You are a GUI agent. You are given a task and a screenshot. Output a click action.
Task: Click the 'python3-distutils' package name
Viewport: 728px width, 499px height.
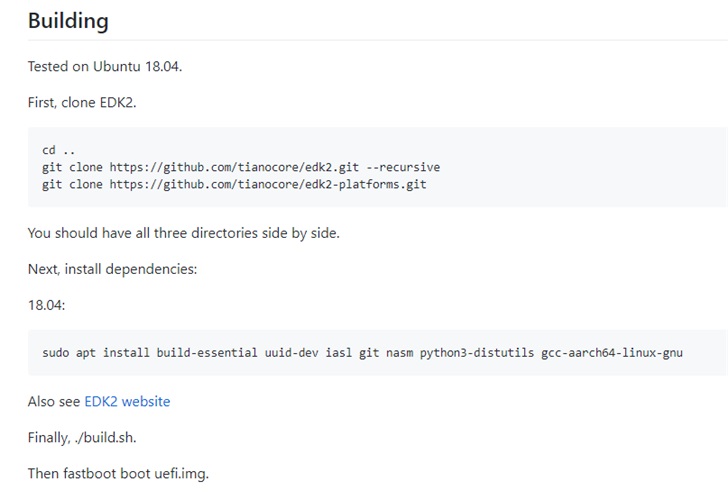coord(476,352)
